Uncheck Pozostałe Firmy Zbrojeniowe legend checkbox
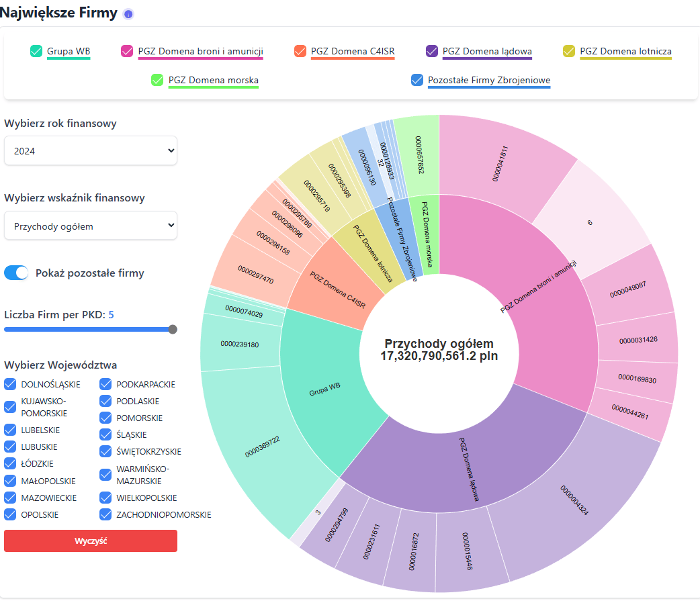The width and height of the screenshot is (700, 603). (417, 80)
